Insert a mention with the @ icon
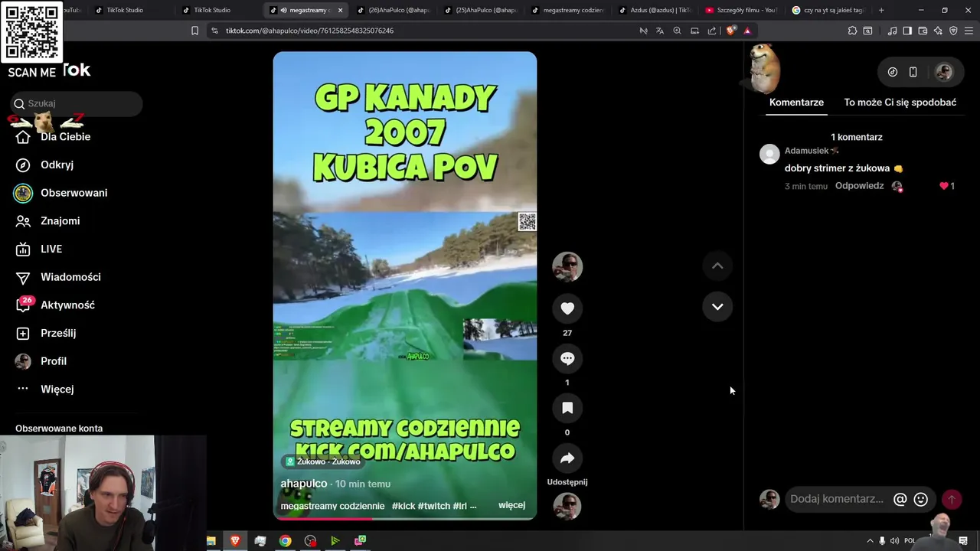980x551 pixels. click(x=900, y=499)
